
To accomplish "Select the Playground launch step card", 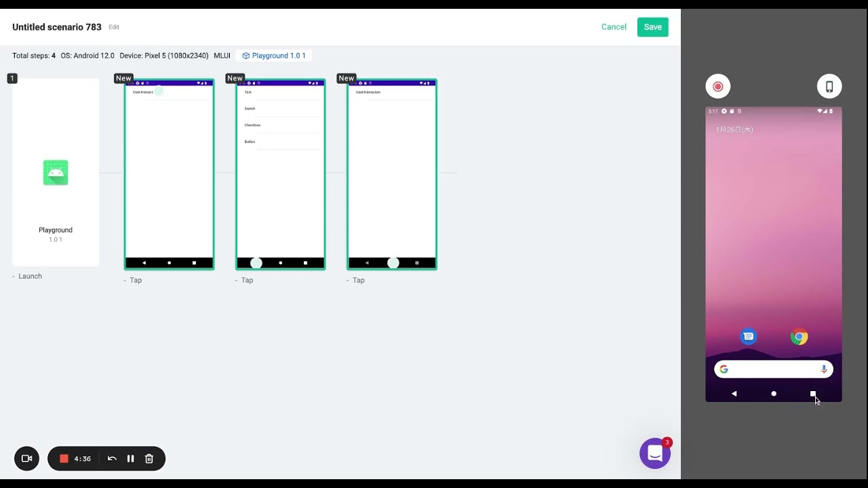I will [56, 172].
